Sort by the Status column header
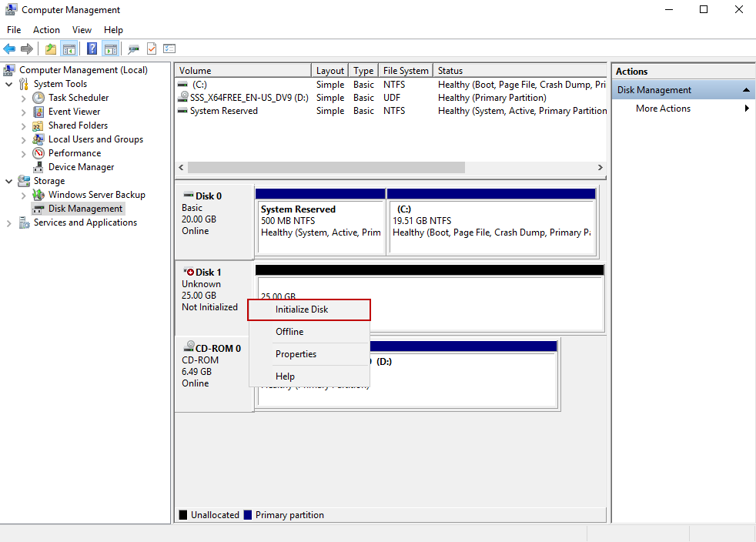 520,70
